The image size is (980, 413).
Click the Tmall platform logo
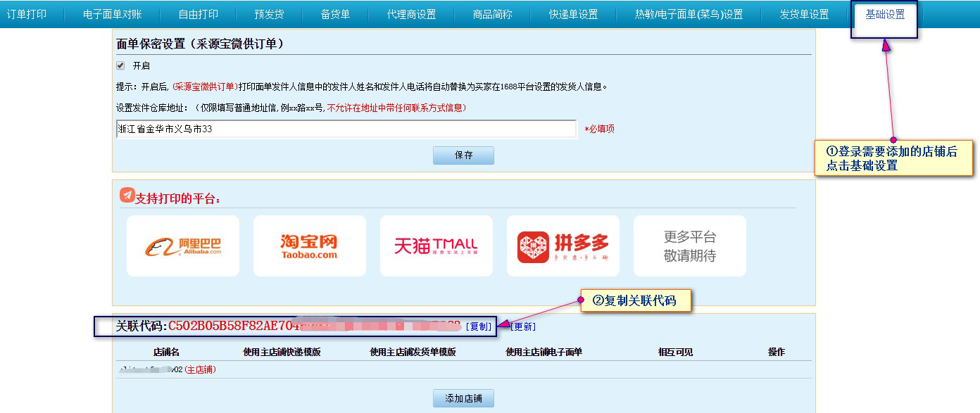tap(436, 246)
